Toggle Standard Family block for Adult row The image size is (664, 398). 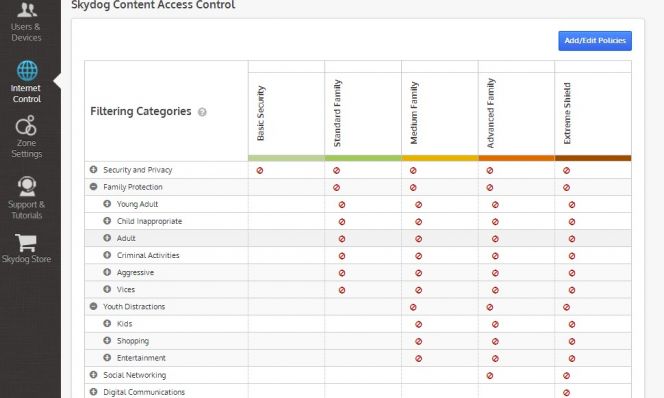pos(342,239)
